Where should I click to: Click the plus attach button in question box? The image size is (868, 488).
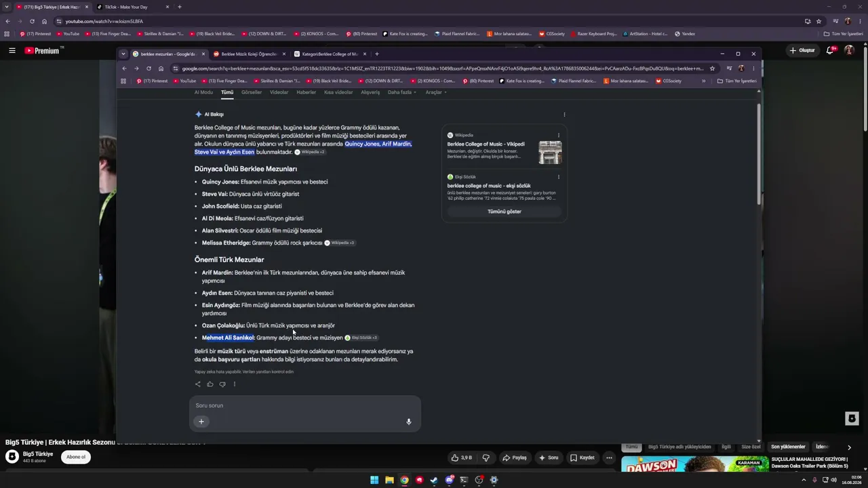201,422
